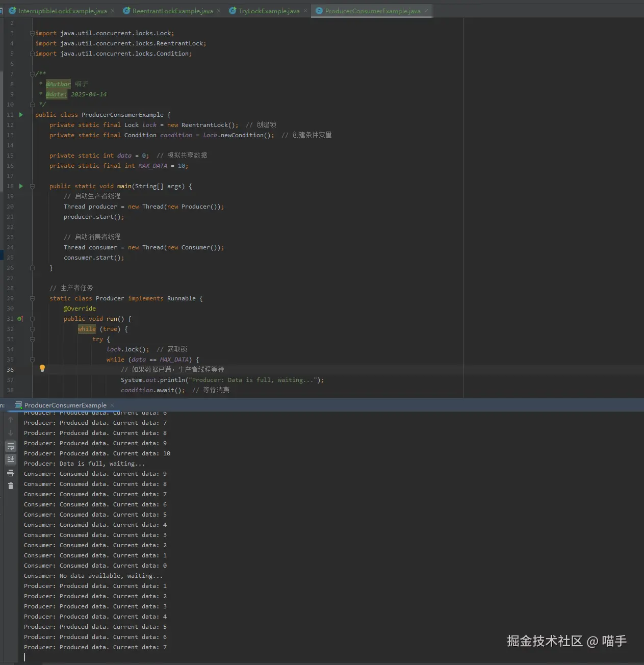Screen dimensions: 644x665
Task: Click the 'Producer: Produced data. Current data: 10' line
Action: click(x=97, y=453)
